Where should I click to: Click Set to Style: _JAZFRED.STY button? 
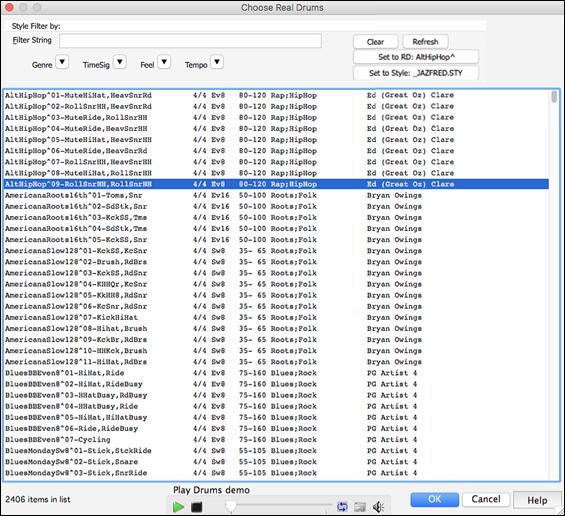(x=416, y=73)
